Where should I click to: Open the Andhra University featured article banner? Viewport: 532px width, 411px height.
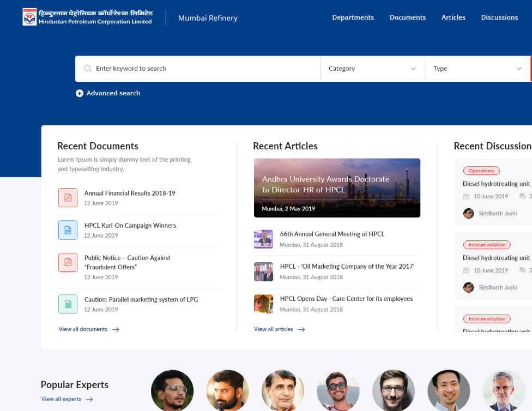[x=337, y=188]
